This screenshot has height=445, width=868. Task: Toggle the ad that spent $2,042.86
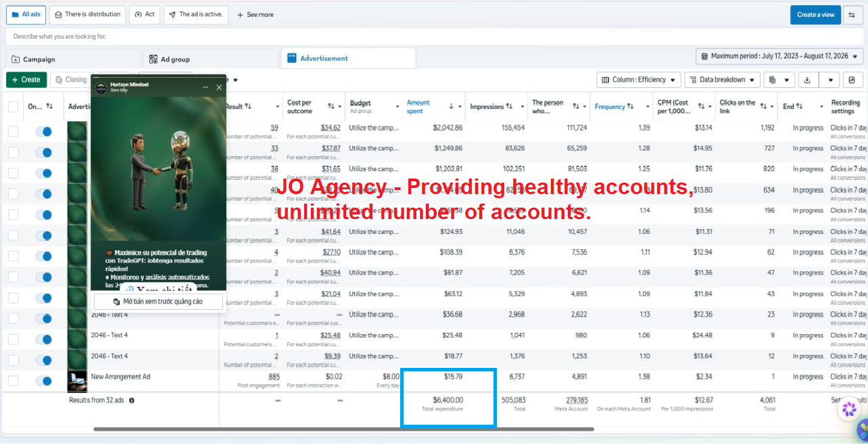[43, 132]
